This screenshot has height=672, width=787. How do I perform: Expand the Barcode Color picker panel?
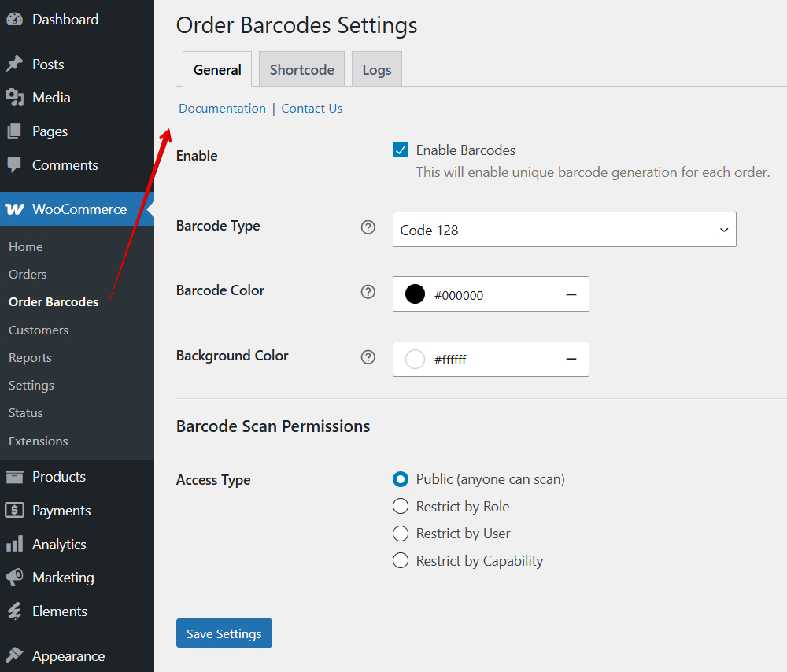click(x=572, y=294)
